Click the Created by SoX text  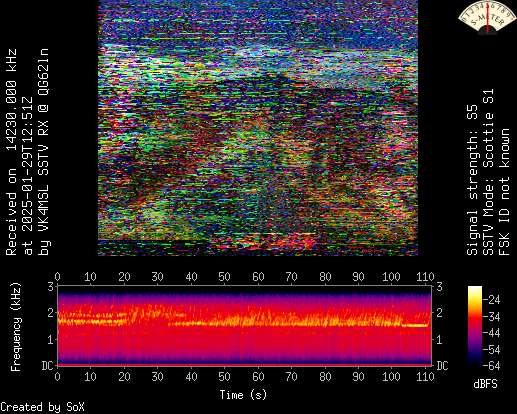pyautogui.click(x=42, y=407)
